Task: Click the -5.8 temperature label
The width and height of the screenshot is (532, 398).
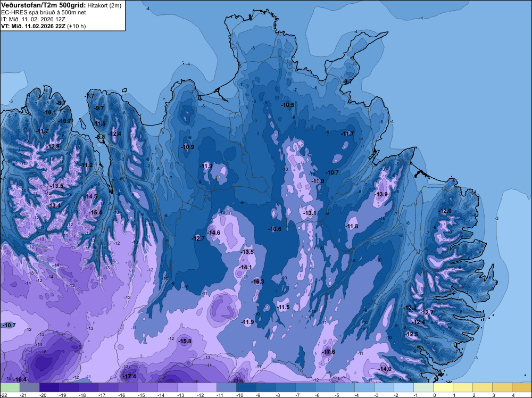Action: (101, 137)
